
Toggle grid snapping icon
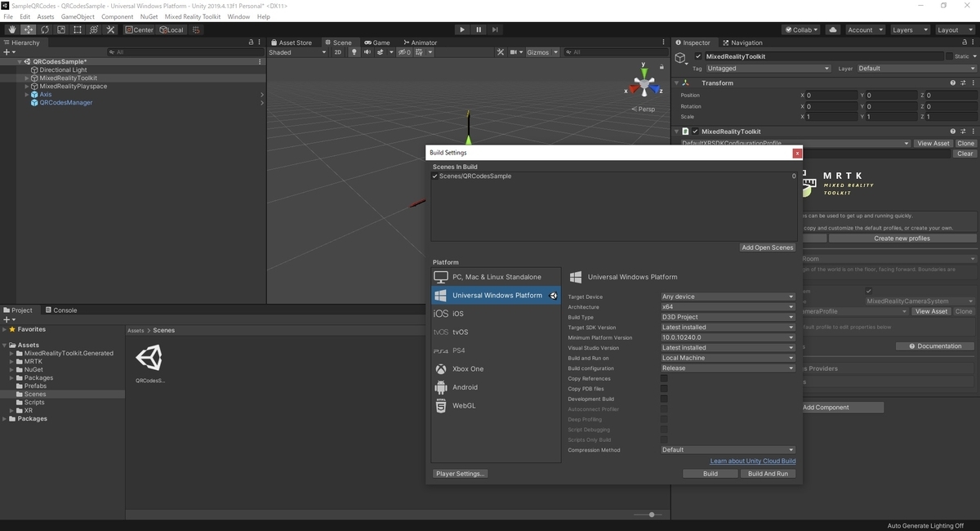(x=197, y=29)
